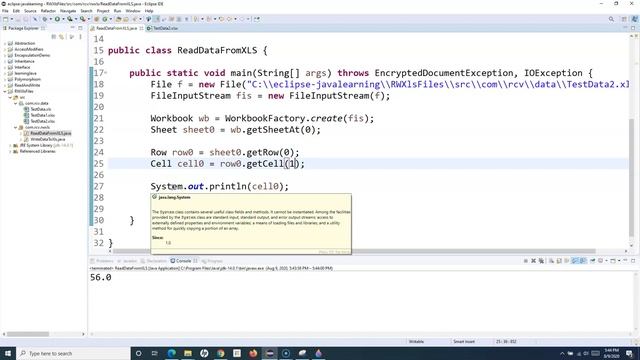Image resolution: width=640 pixels, height=360 pixels.
Task: Toggle Word Wrap in console toolbar
Action: [567, 261]
